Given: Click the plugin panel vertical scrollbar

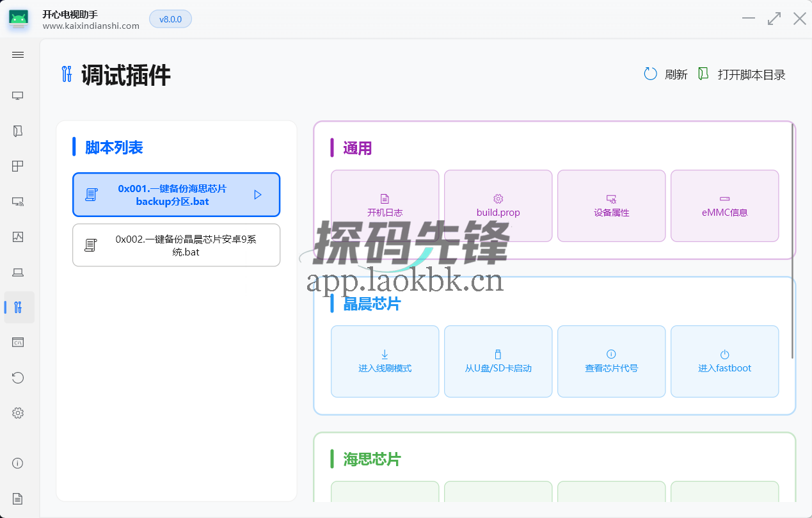Looking at the screenshot, I should (x=793, y=240).
